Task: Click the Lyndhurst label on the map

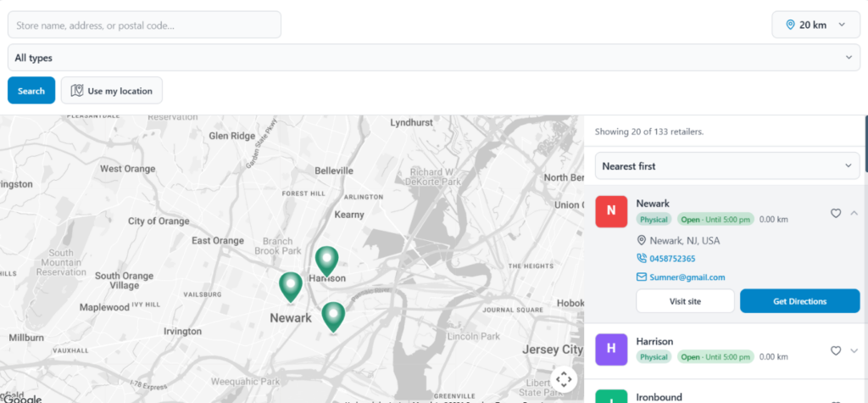Action: [x=411, y=122]
